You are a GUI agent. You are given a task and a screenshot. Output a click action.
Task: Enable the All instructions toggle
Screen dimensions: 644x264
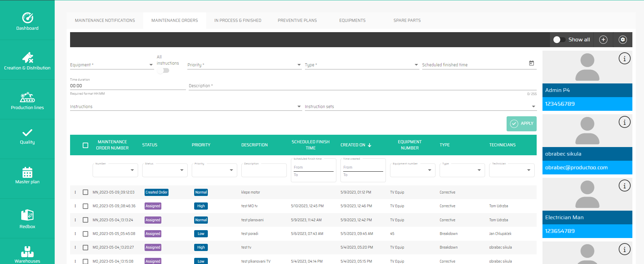click(x=163, y=70)
